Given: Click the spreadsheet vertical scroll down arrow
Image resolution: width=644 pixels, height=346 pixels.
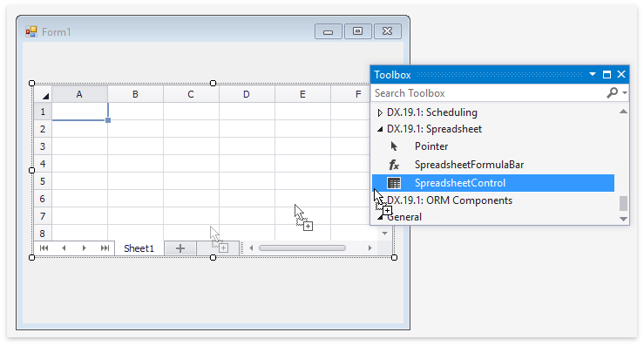Looking at the screenshot, I should click(x=385, y=234).
